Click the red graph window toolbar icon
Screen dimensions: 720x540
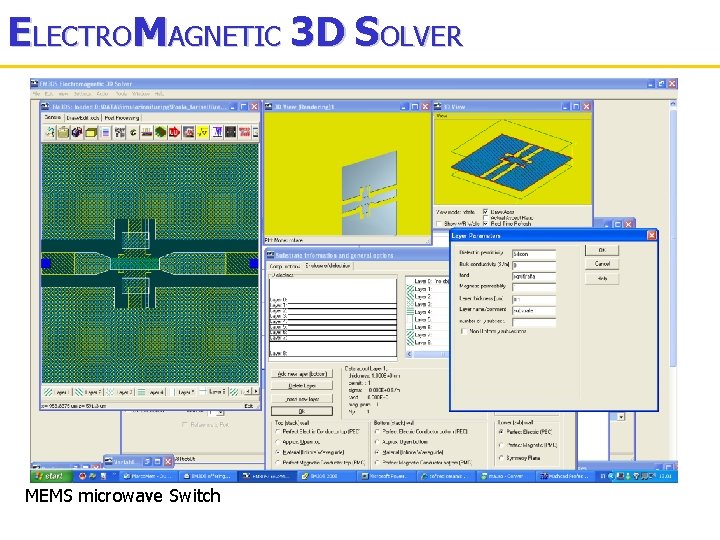point(188,133)
